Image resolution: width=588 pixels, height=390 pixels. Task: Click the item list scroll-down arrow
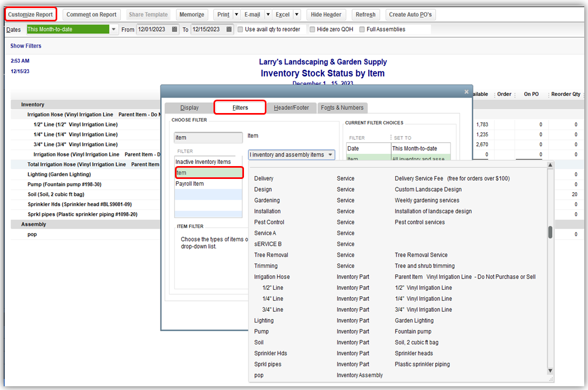click(550, 371)
